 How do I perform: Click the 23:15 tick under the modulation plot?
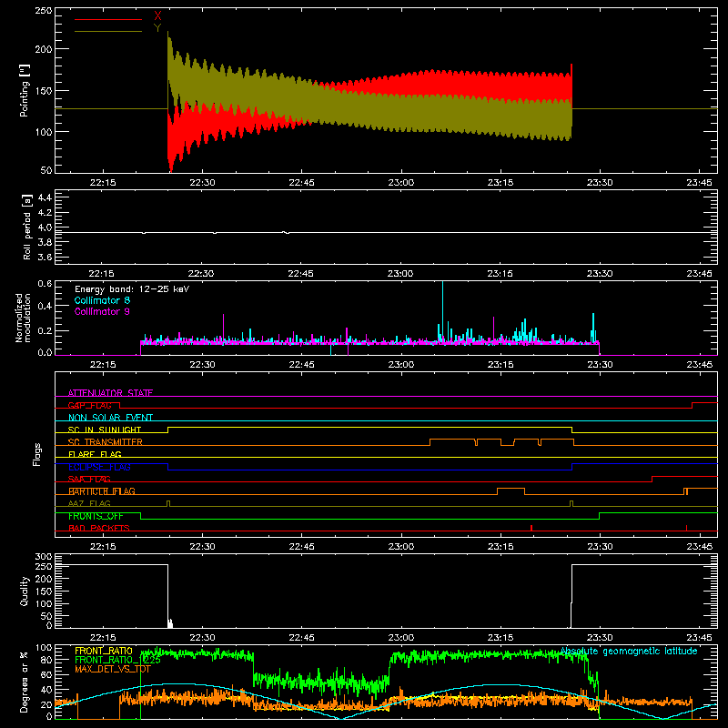pos(500,365)
